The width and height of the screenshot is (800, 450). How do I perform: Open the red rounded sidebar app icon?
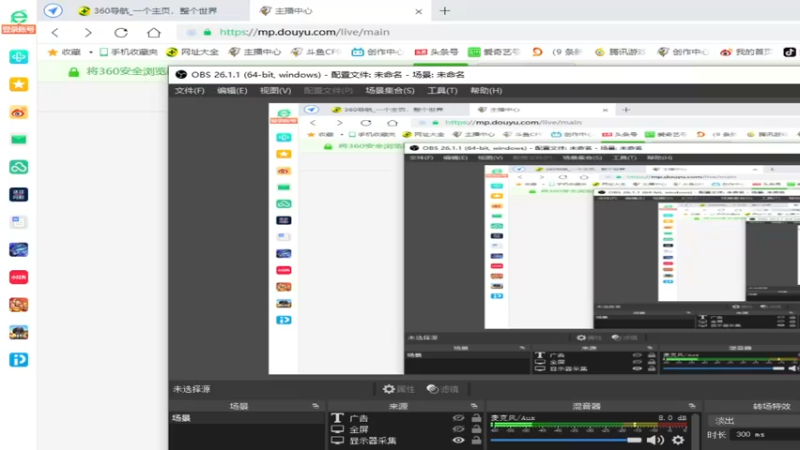(x=19, y=277)
